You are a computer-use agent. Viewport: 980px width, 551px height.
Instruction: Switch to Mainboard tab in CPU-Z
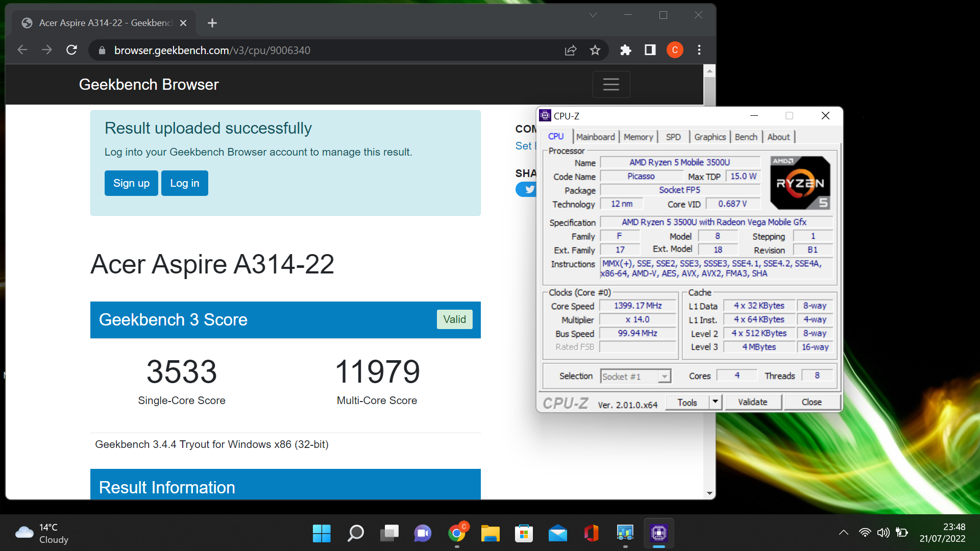(x=596, y=137)
